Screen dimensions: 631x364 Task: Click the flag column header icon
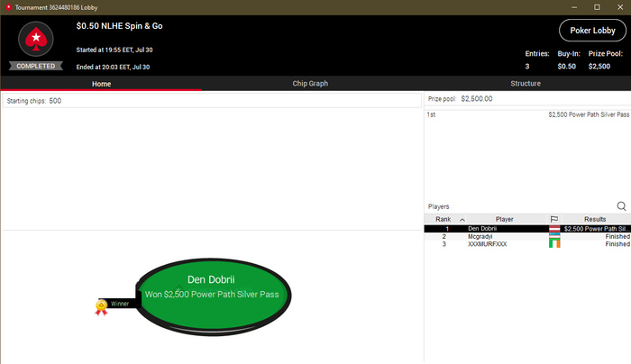click(554, 219)
